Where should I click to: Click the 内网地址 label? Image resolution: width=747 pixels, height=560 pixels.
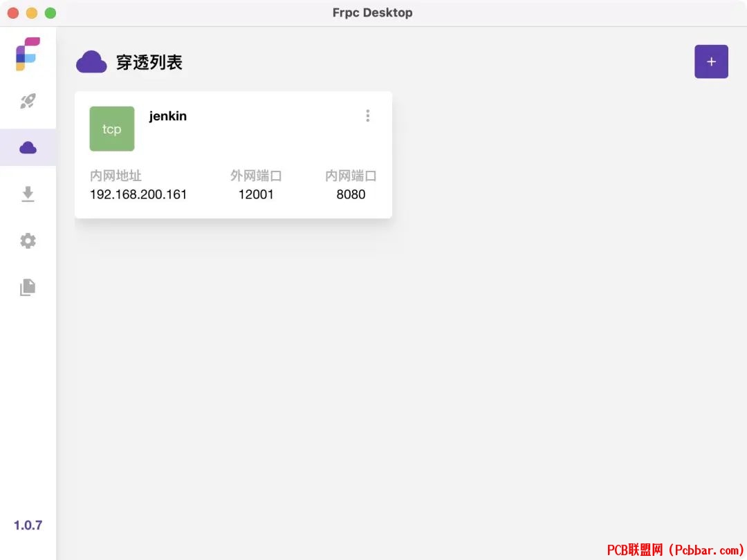pos(116,176)
